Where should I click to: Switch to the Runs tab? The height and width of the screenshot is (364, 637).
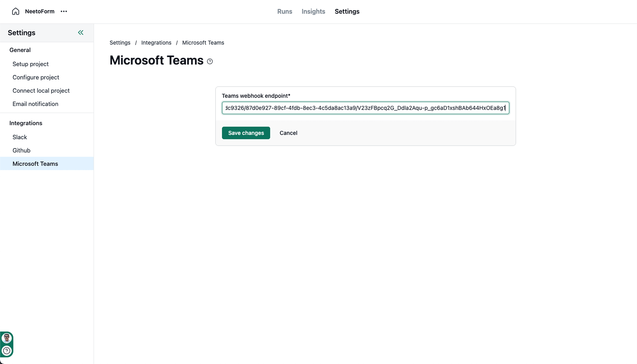click(x=285, y=11)
